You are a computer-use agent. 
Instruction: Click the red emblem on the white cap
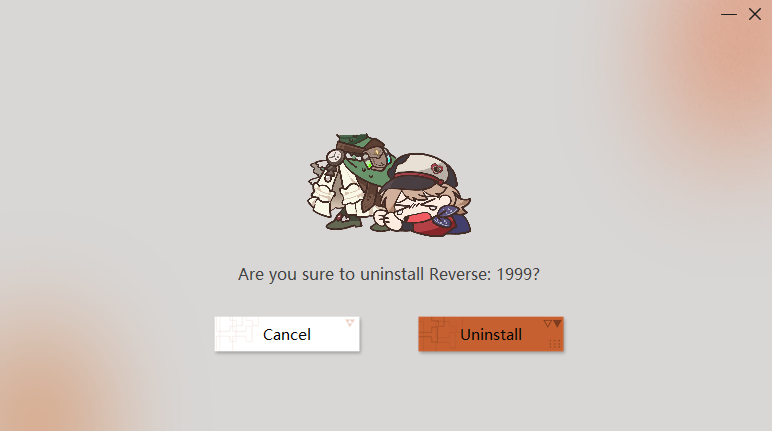point(437,169)
